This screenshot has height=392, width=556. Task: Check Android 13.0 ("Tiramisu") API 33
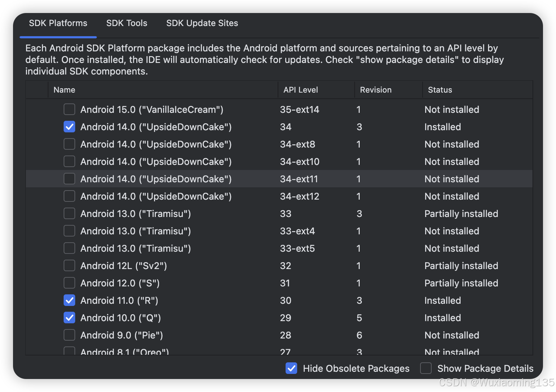(69, 213)
